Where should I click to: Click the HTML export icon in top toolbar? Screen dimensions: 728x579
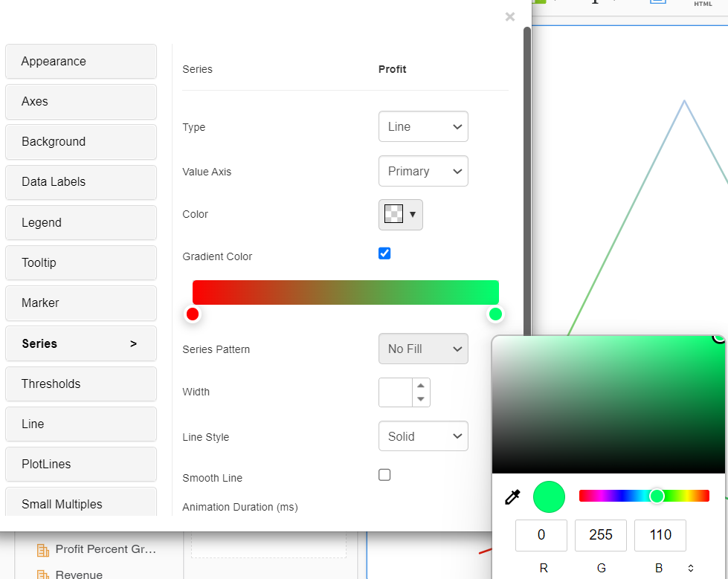click(702, 4)
